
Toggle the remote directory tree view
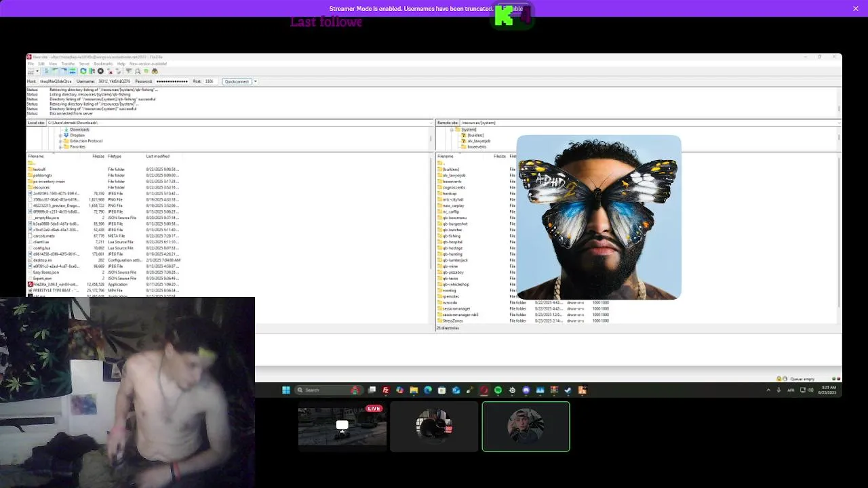pyautogui.click(x=63, y=71)
